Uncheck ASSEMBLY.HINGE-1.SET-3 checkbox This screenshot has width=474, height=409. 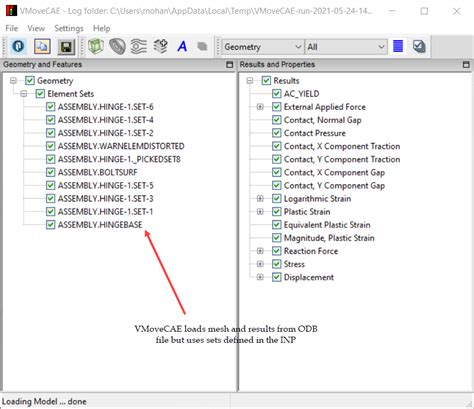pyautogui.click(x=50, y=199)
